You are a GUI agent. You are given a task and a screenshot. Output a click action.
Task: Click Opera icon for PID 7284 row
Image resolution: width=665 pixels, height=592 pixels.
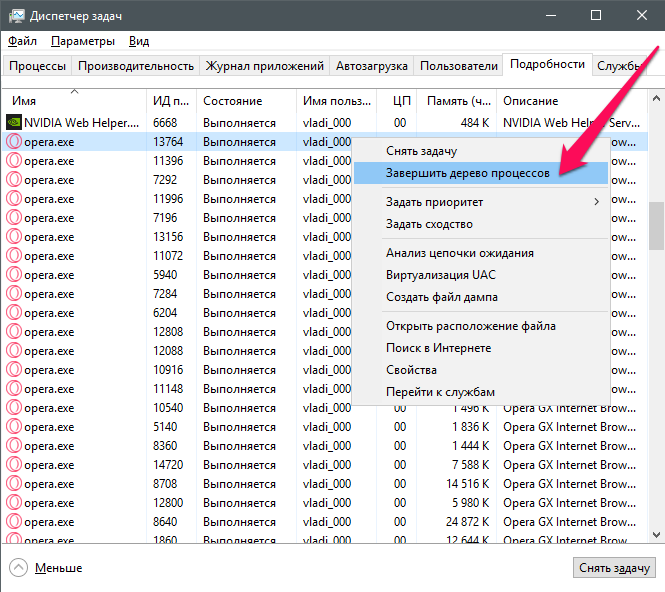[14, 293]
